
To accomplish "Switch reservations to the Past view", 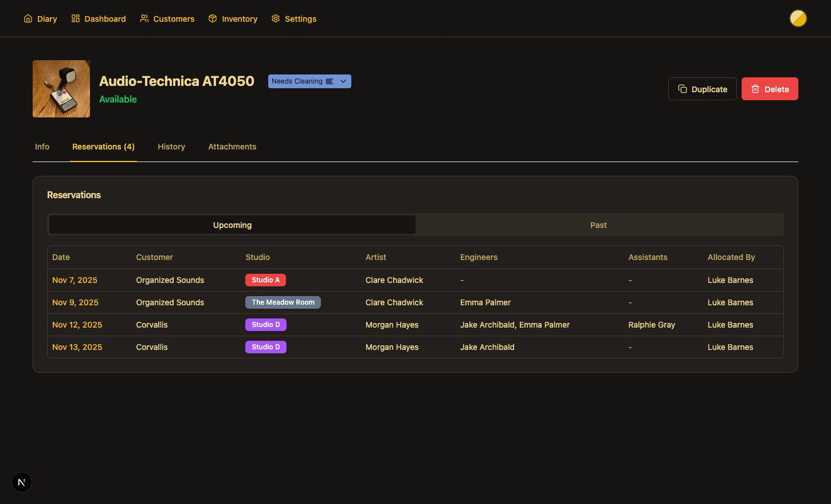I will (x=598, y=225).
